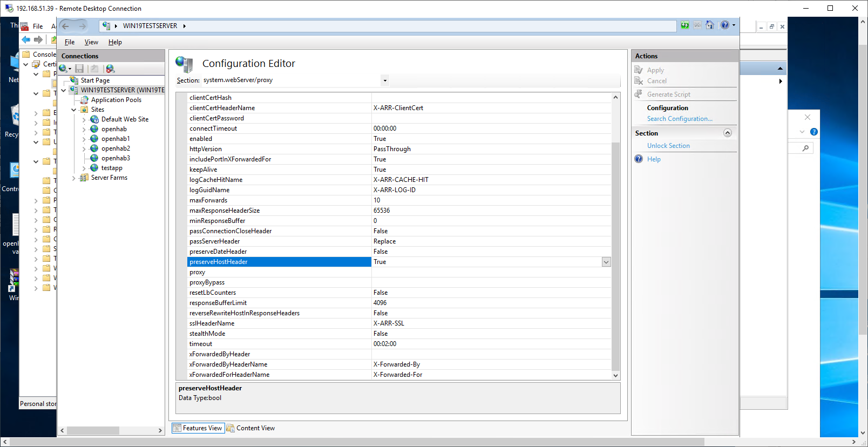
Task: Expand the Server Farms tree node
Action: (74, 178)
